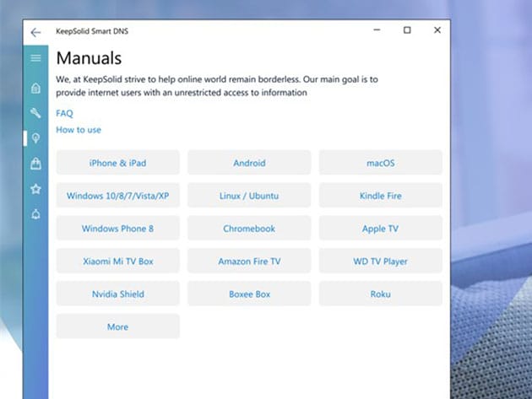Open the Chromebook manual
This screenshot has width=532, height=399.
click(249, 229)
